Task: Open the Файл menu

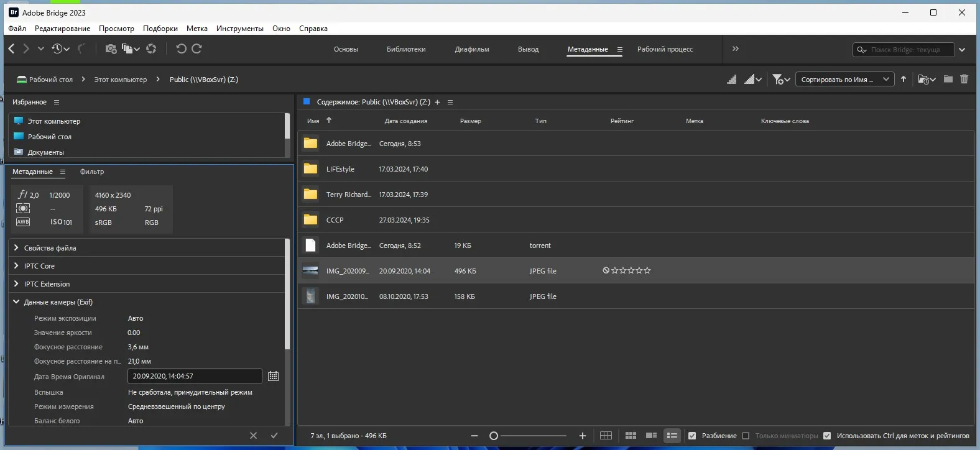Action: 17,29
